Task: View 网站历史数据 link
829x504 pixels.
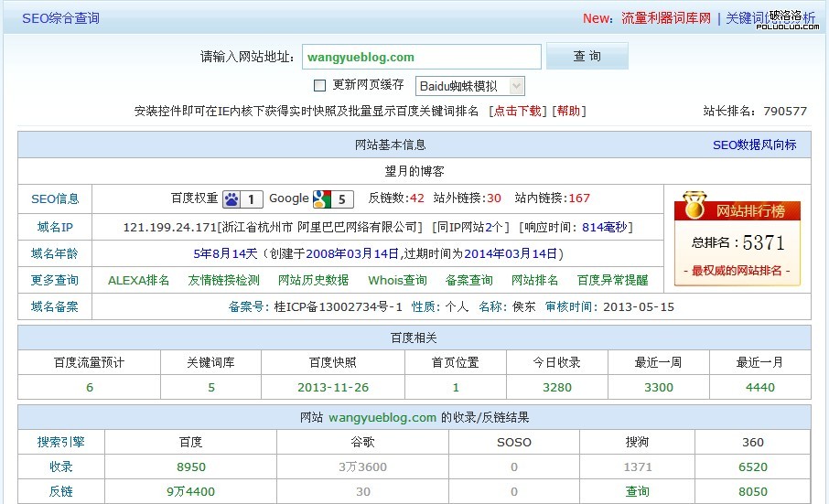Action: click(313, 280)
